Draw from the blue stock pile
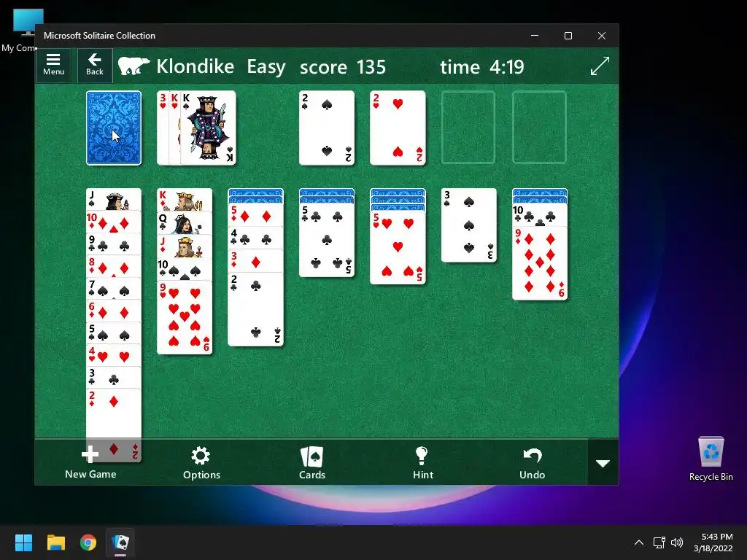Viewport: 747px width, 560px height. coord(113,128)
